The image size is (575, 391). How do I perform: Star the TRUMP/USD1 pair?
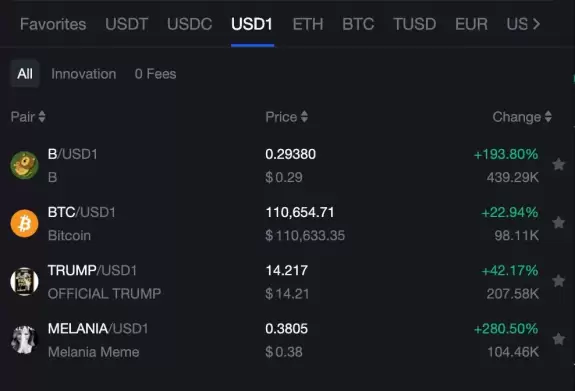click(558, 281)
